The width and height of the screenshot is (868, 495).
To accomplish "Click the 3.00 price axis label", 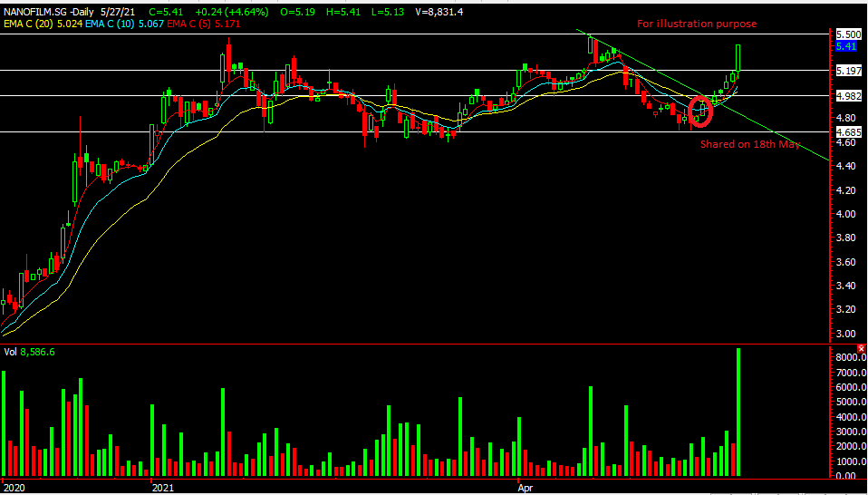I will pyautogui.click(x=847, y=334).
